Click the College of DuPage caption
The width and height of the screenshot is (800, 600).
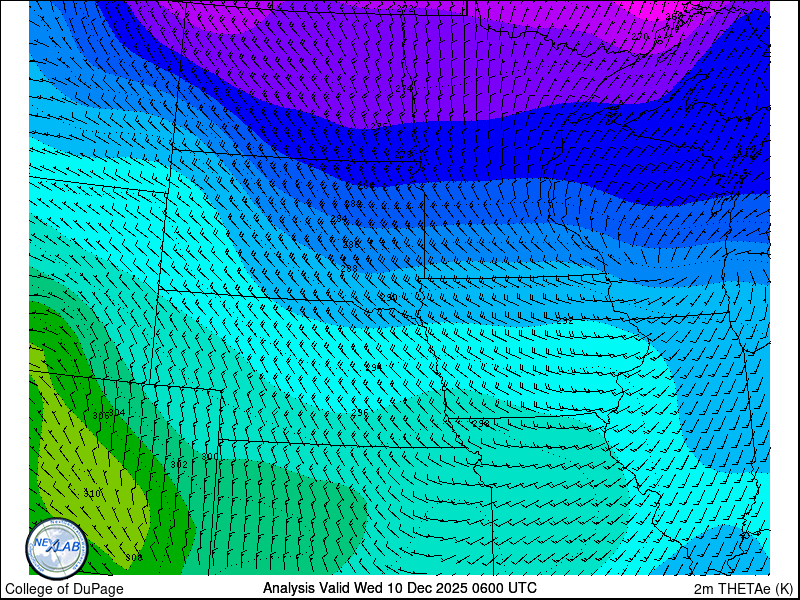[64, 589]
